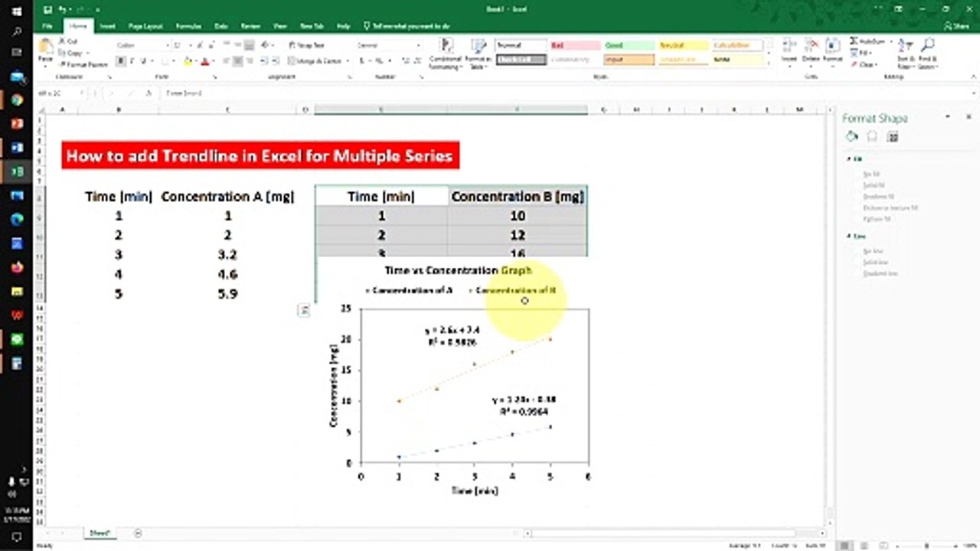
Task: Collapse the Fill section
Action: coord(849,159)
